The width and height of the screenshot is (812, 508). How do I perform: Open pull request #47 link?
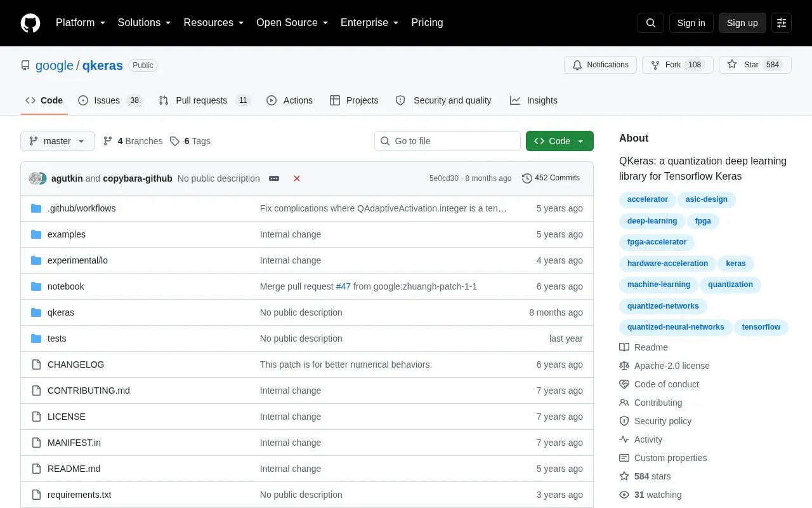pyautogui.click(x=343, y=286)
